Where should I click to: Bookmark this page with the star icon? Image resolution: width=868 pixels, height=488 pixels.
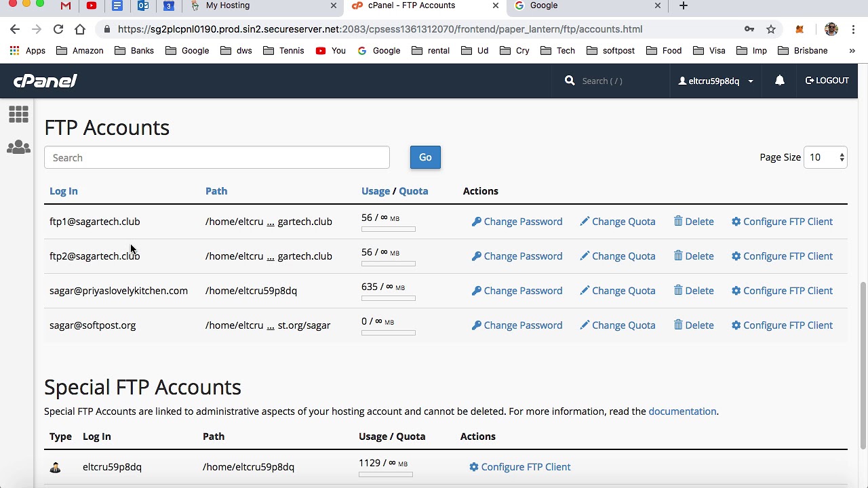(x=771, y=29)
